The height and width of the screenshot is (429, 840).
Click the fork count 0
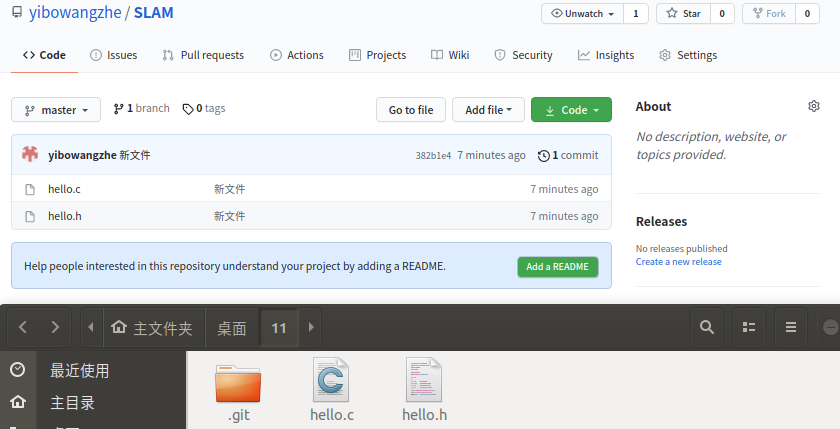(807, 13)
